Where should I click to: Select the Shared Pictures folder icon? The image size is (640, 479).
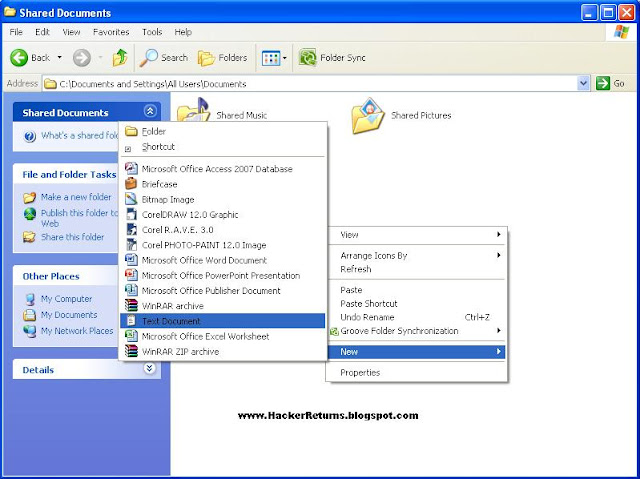point(368,115)
